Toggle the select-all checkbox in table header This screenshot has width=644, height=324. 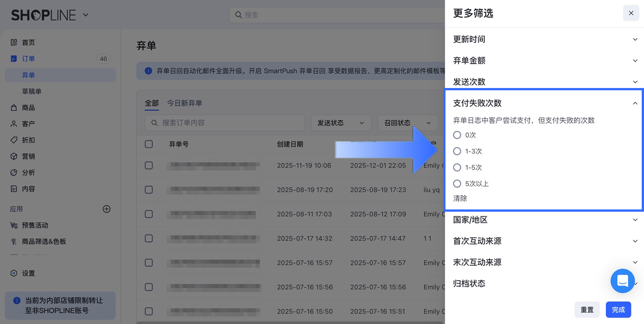[149, 144]
